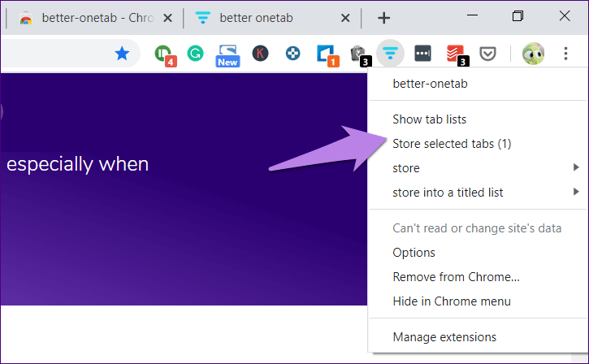Image resolution: width=589 pixels, height=364 pixels.
Task: Expand store into a titled list arrow
Action: tap(576, 192)
